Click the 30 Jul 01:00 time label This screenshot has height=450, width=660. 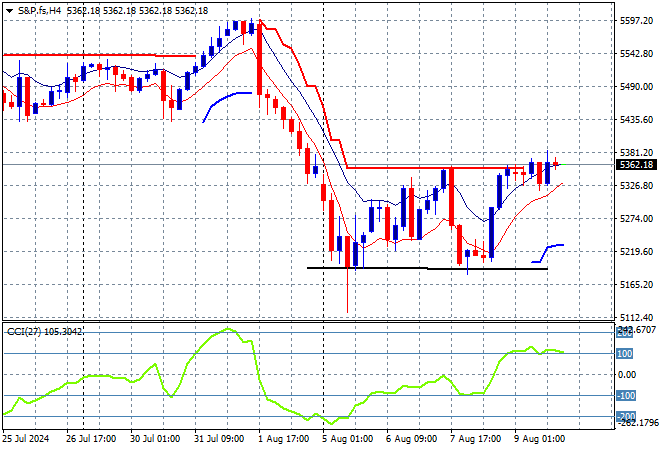(155, 439)
